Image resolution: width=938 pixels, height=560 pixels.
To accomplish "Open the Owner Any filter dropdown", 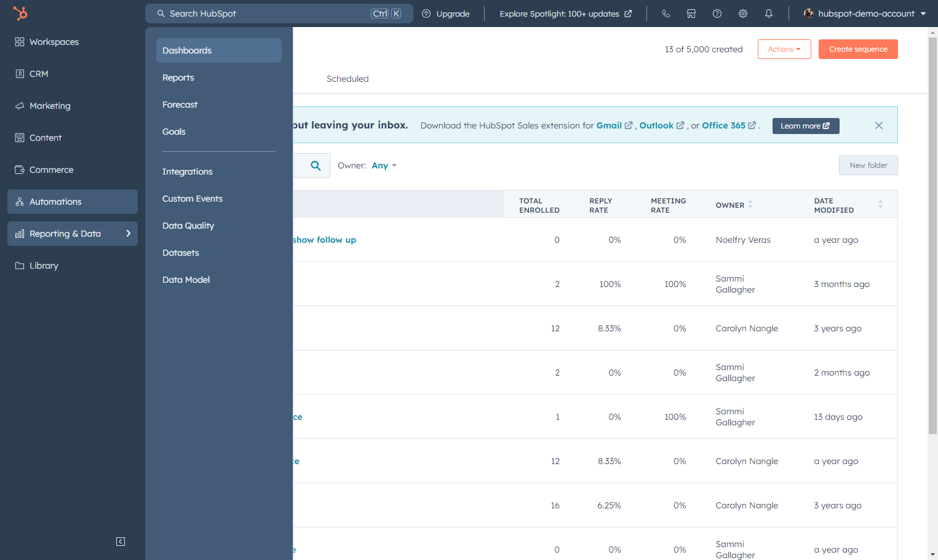I will pyautogui.click(x=384, y=165).
